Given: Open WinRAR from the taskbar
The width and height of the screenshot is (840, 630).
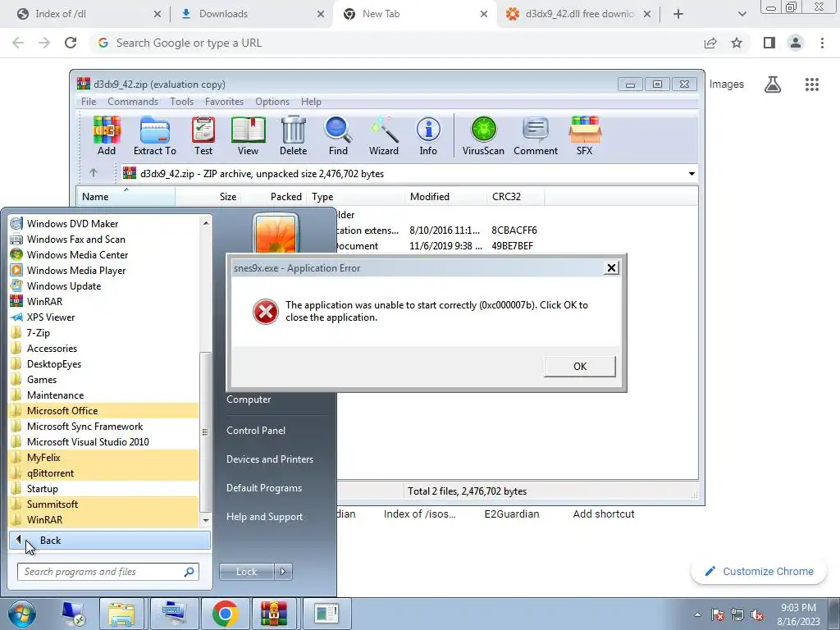Looking at the screenshot, I should 274,614.
